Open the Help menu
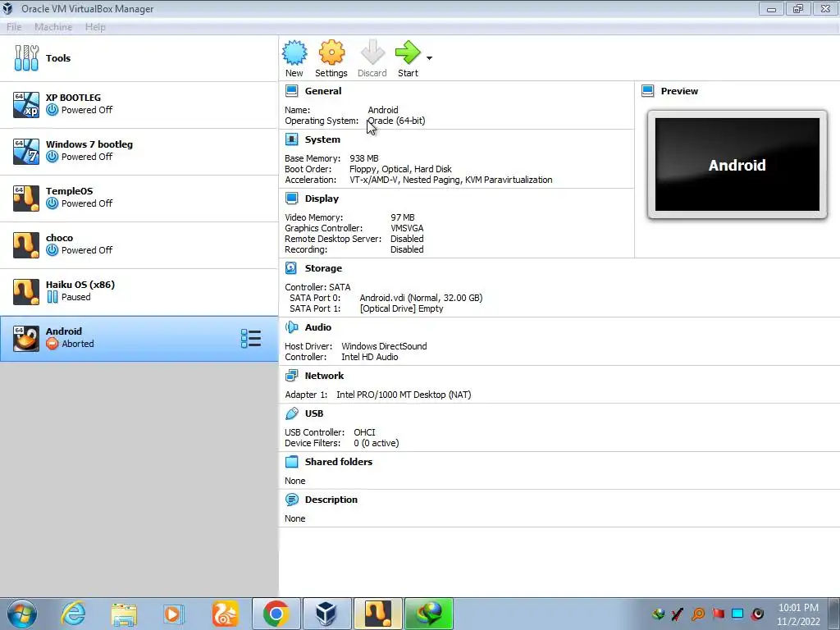 pos(95,27)
